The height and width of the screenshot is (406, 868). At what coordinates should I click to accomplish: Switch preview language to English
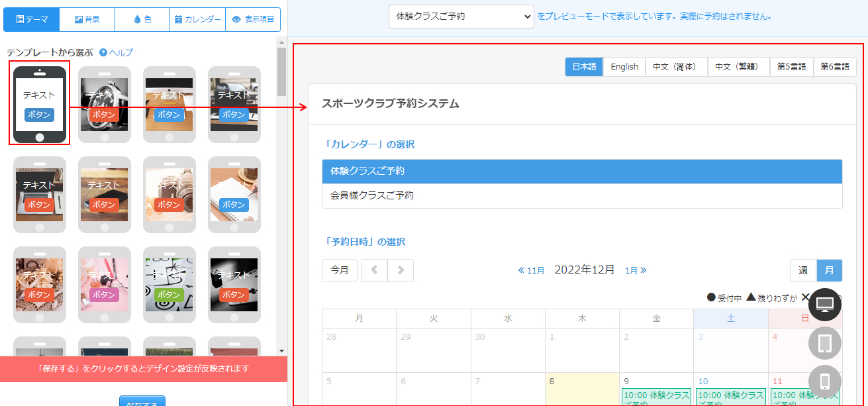click(x=624, y=67)
